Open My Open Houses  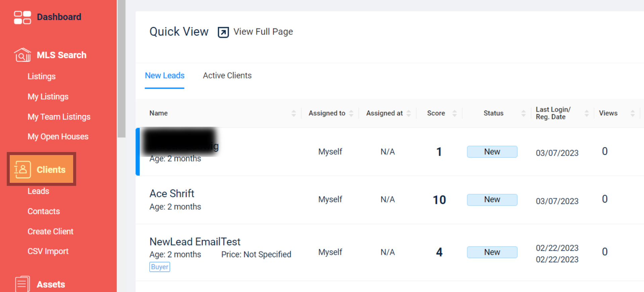(x=58, y=137)
